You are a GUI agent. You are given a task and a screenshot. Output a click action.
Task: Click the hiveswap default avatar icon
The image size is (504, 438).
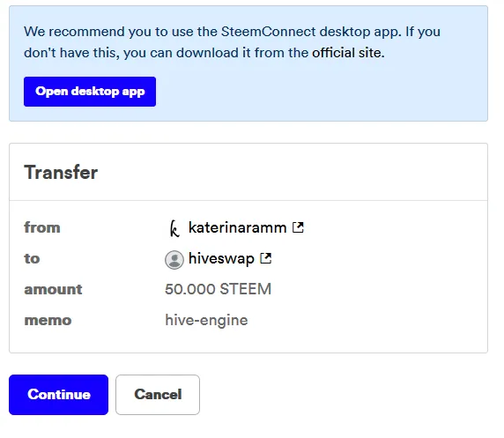click(x=174, y=259)
